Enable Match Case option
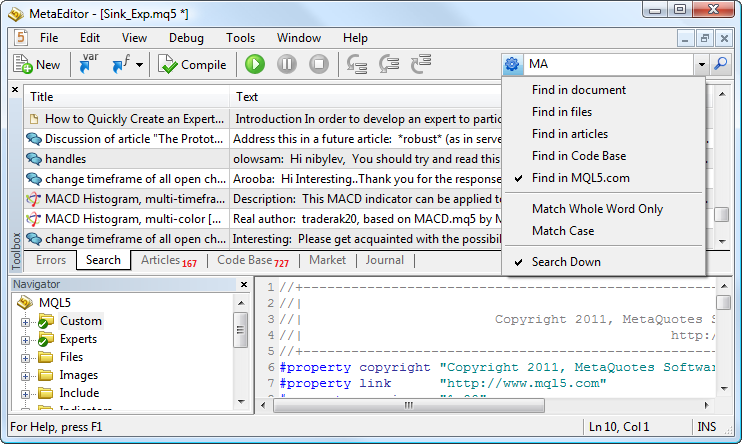The width and height of the screenshot is (742, 444). (x=604, y=231)
